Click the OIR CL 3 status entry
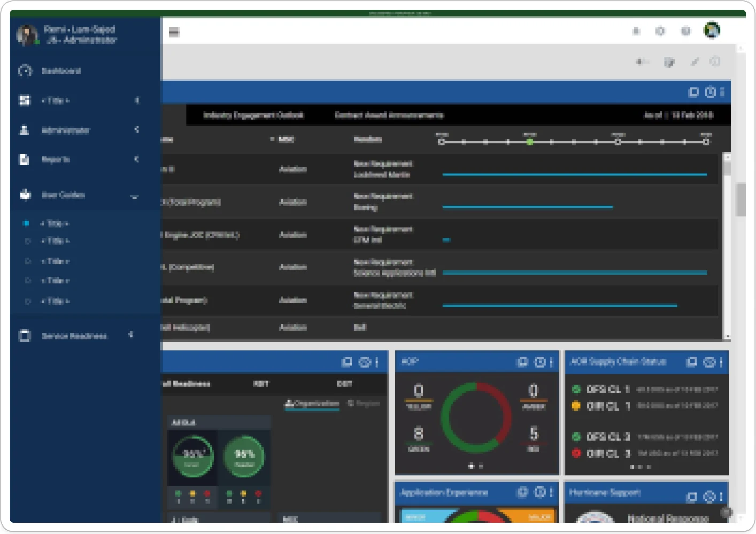This screenshot has height=534, width=756. coord(644,453)
